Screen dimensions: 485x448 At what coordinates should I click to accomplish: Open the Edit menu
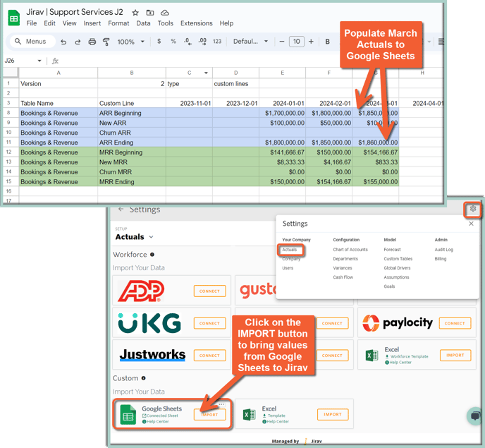point(49,23)
